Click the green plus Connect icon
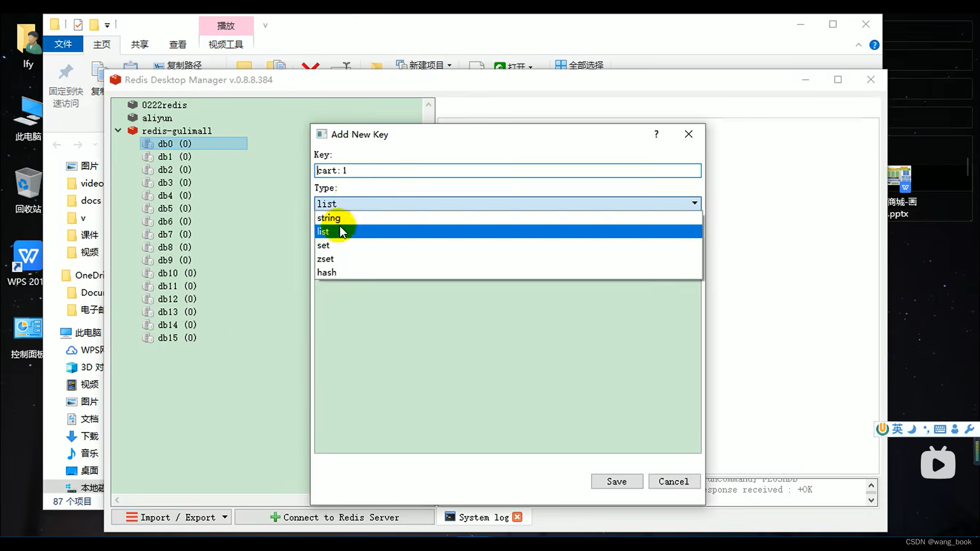The width and height of the screenshot is (980, 551). coord(275,517)
